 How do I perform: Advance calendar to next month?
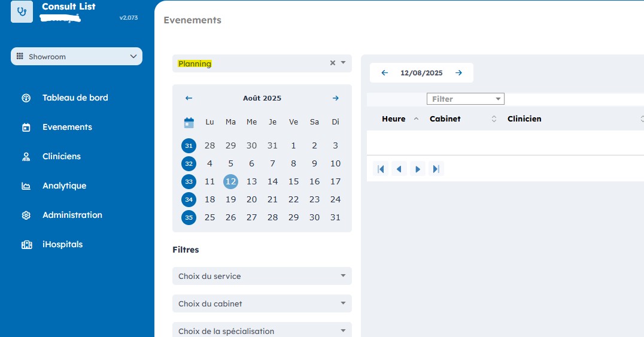tap(335, 98)
